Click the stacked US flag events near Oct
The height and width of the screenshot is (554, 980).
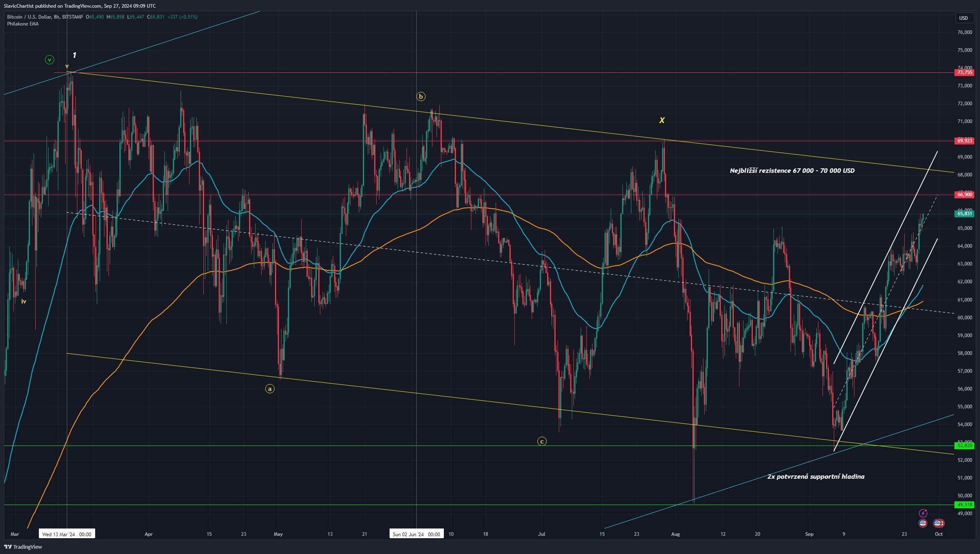tap(939, 523)
